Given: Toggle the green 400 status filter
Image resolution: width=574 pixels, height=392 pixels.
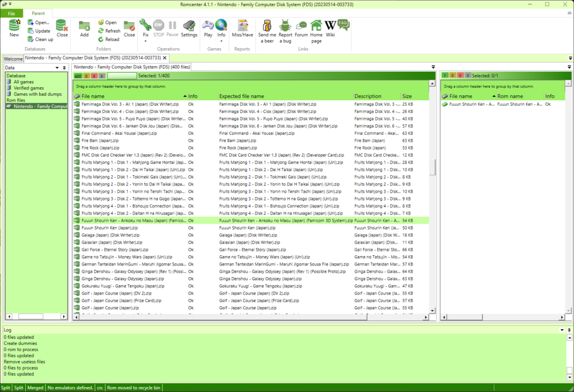Looking at the screenshot, I should pyautogui.click(x=78, y=76).
